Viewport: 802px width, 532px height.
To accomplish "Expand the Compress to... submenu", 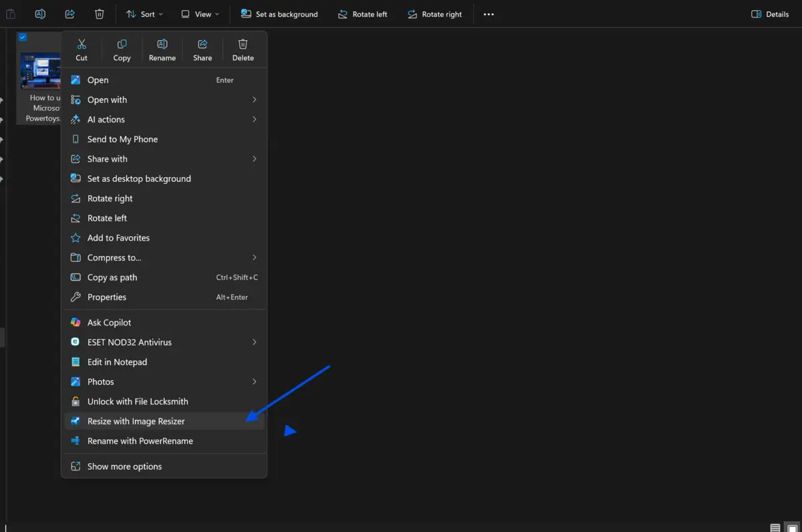I will [164, 257].
